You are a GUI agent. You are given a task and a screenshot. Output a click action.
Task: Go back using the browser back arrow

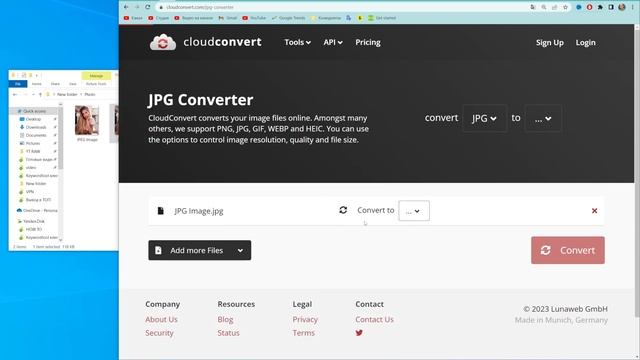[126, 7]
